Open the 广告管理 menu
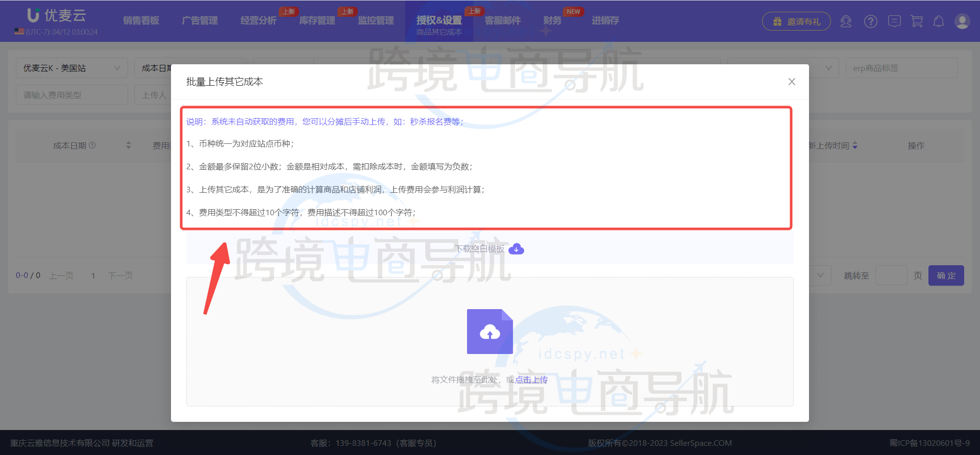Image resolution: width=980 pixels, height=455 pixels. 200,20
